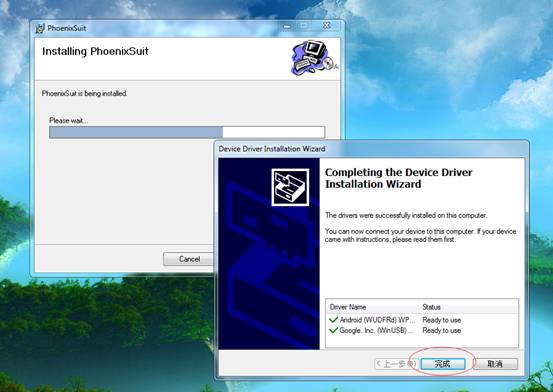Click the device driver wizard drive icon
The width and height of the screenshot is (553, 392).
[290, 187]
